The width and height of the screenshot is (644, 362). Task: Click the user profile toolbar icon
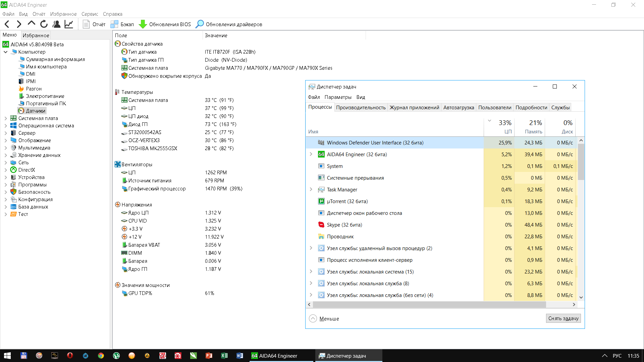[56, 24]
